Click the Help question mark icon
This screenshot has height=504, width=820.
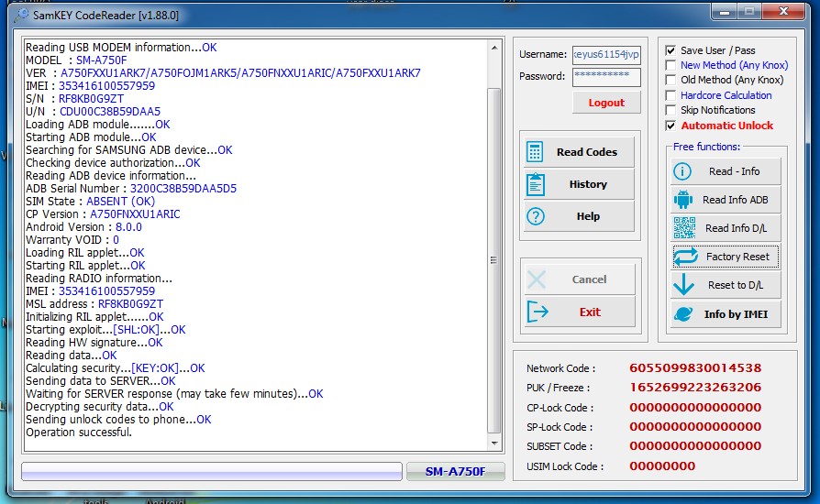coord(536,216)
